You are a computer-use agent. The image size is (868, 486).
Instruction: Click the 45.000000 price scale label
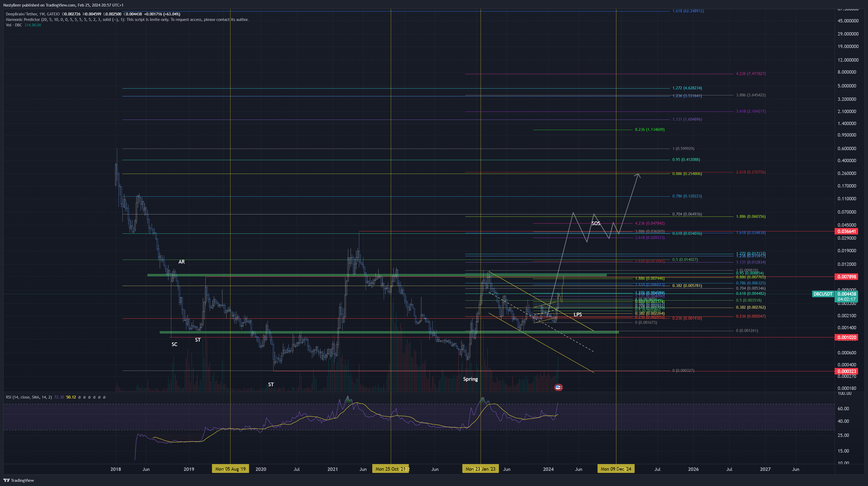point(848,21)
